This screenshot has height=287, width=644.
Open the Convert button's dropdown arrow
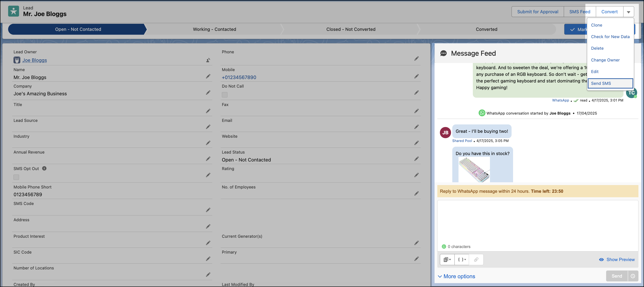tap(629, 12)
